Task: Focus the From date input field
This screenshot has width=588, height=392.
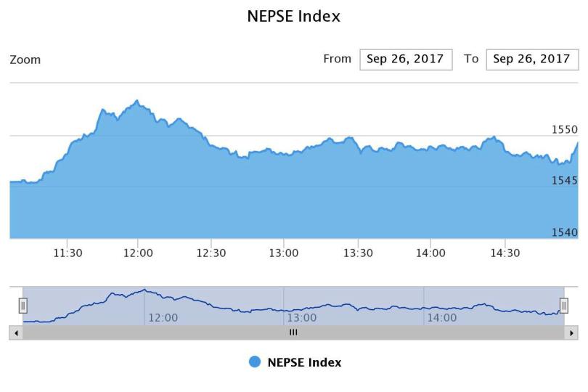Action: [x=405, y=60]
